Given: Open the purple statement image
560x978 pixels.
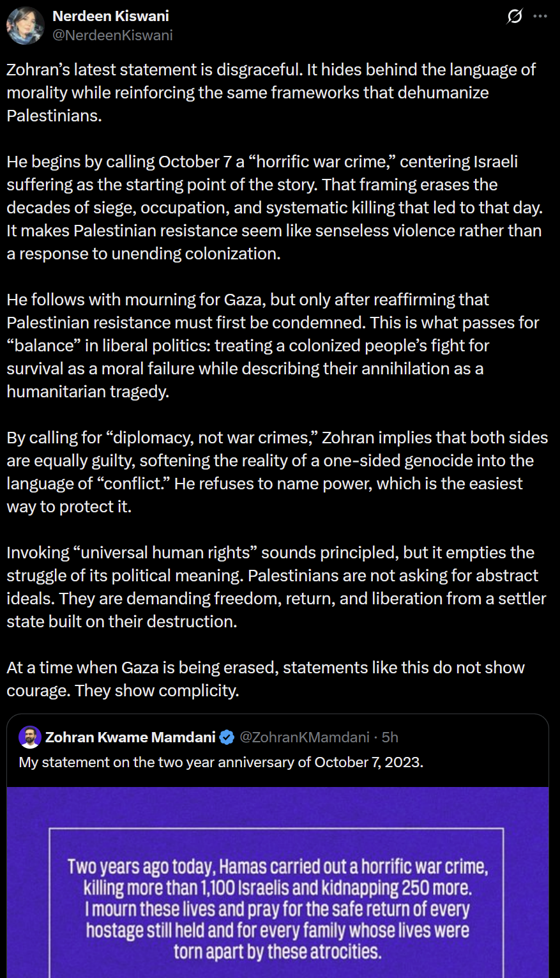Looking at the screenshot, I should point(278,894).
